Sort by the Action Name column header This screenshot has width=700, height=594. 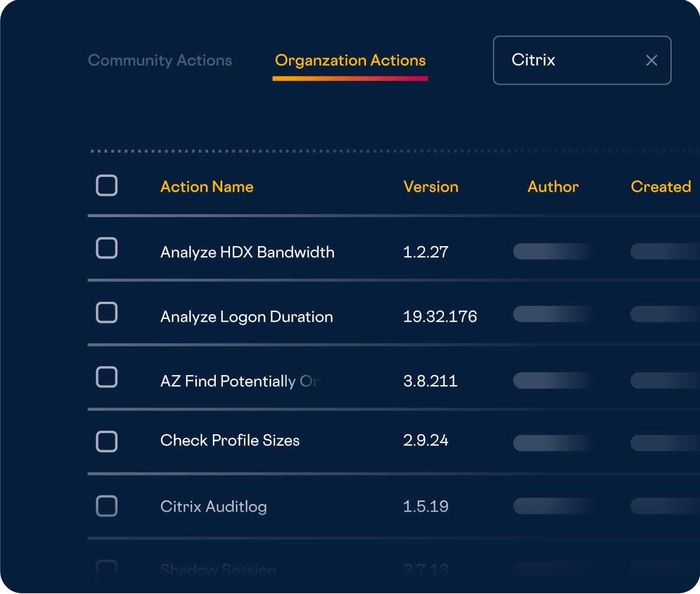click(207, 187)
